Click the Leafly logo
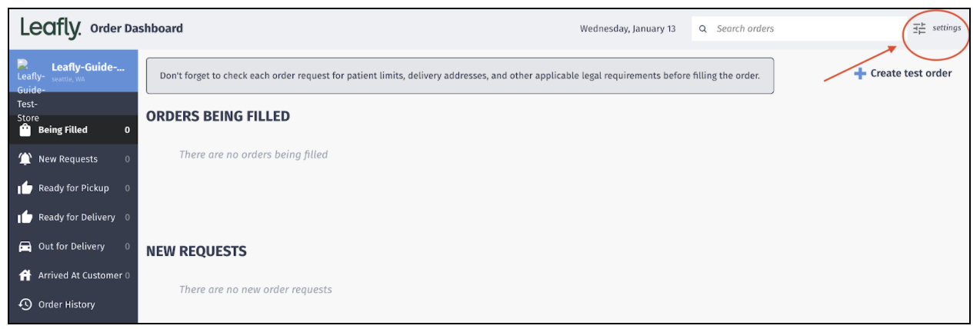This screenshot has width=980, height=329. tap(51, 28)
